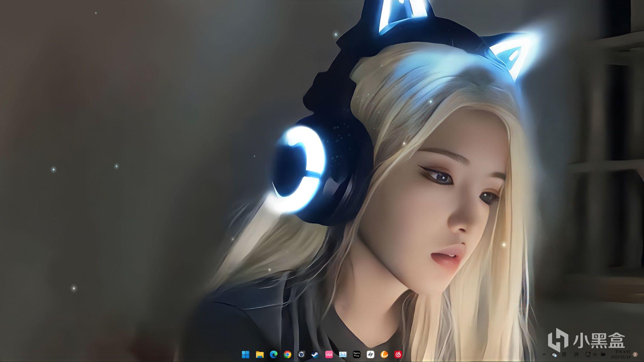Expand the hidden system tray icons
The image size is (644, 362).
pos(544,354)
